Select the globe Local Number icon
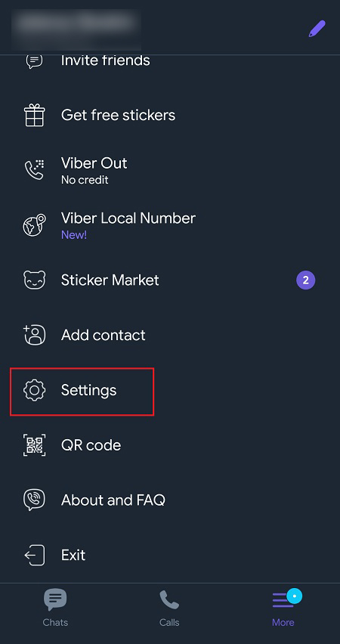 [x=34, y=225]
